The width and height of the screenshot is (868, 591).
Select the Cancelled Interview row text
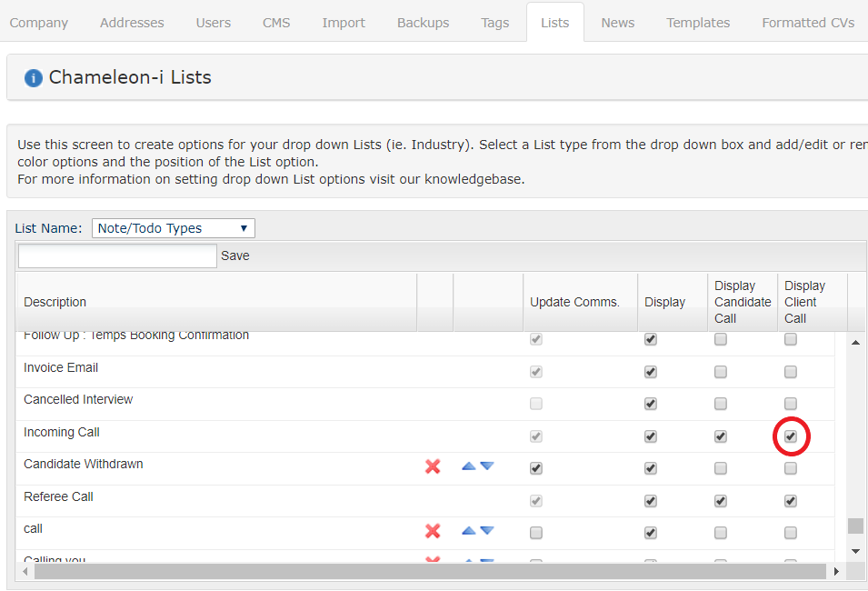coord(78,399)
